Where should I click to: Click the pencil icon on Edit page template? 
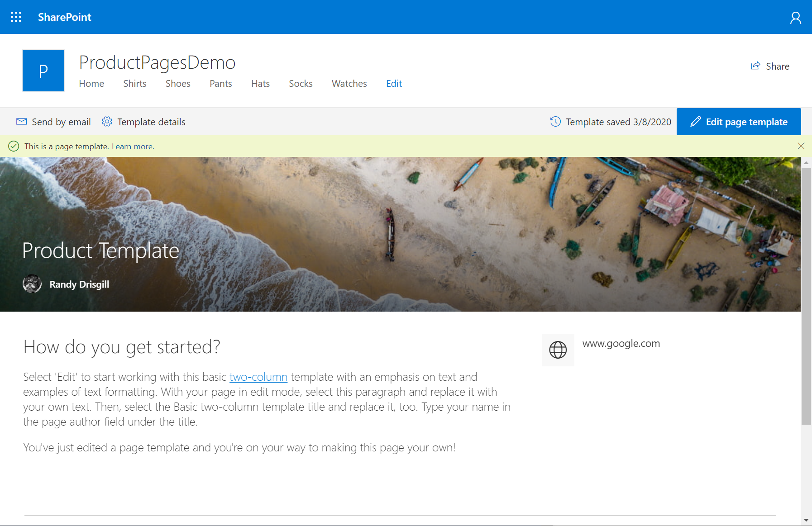pos(696,121)
